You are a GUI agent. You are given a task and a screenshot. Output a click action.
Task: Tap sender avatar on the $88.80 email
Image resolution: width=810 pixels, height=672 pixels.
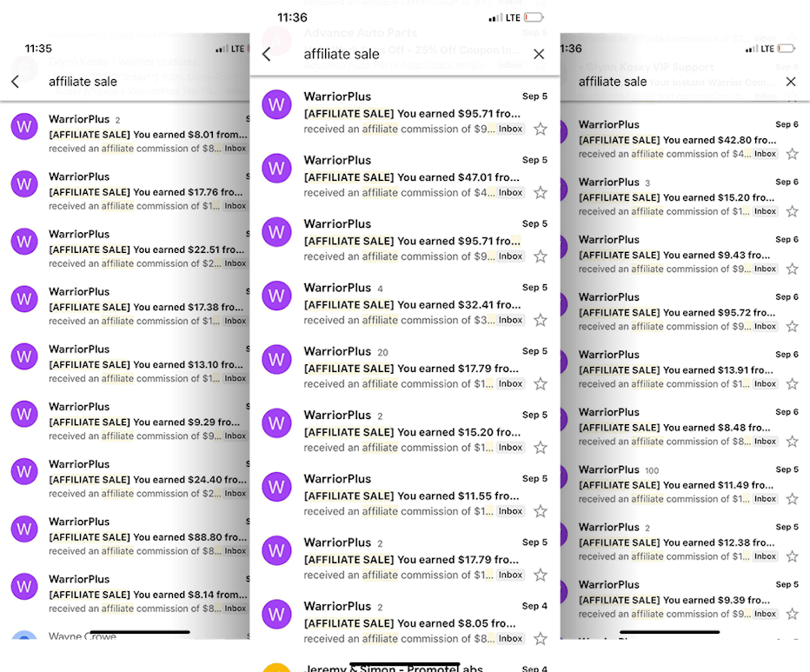pos(24,529)
